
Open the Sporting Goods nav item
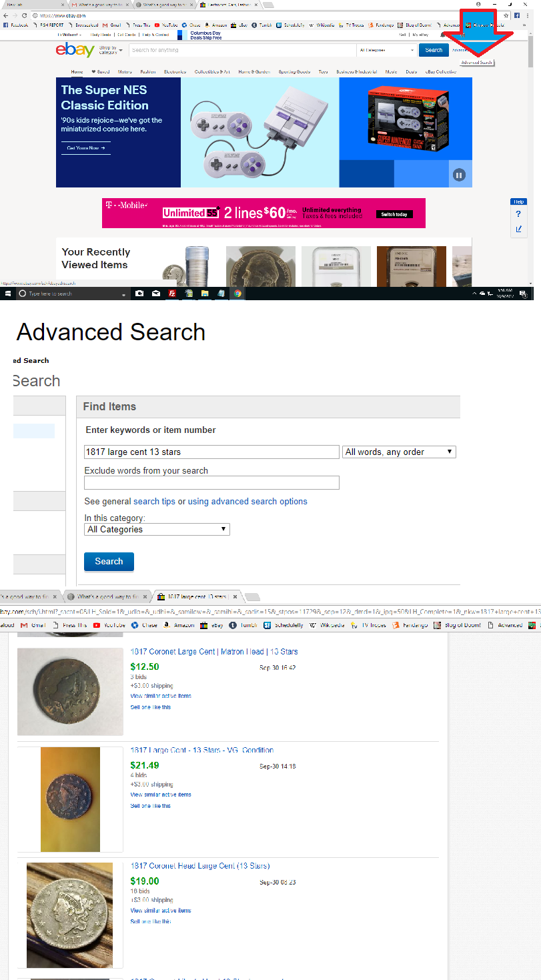(x=294, y=71)
